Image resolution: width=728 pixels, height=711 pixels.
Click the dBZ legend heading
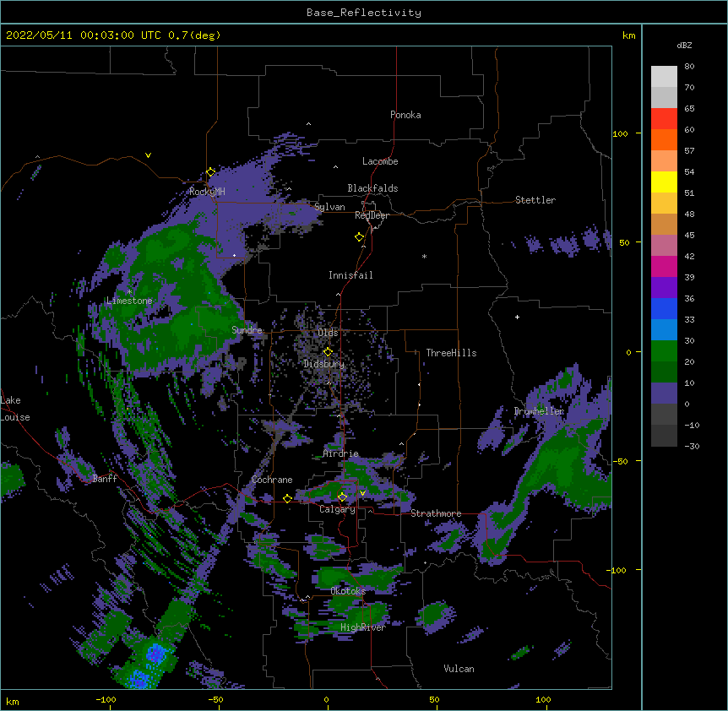[684, 45]
